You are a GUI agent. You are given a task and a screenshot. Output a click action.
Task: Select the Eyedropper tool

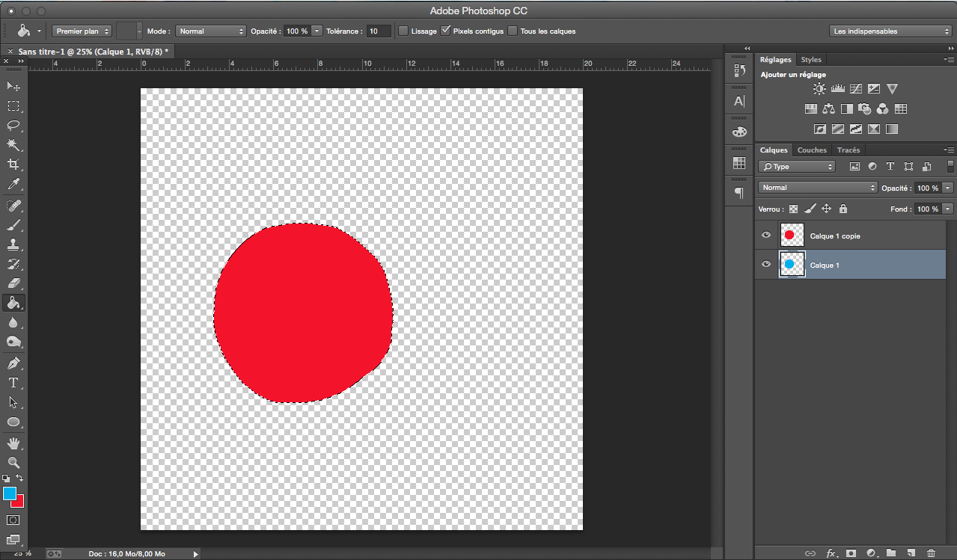tap(13, 184)
